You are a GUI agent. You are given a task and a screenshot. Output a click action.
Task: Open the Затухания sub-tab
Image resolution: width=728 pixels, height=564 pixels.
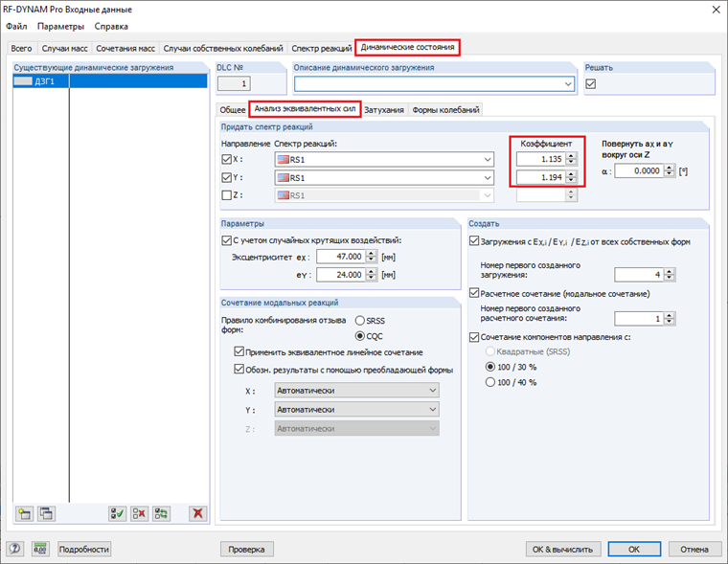384,109
